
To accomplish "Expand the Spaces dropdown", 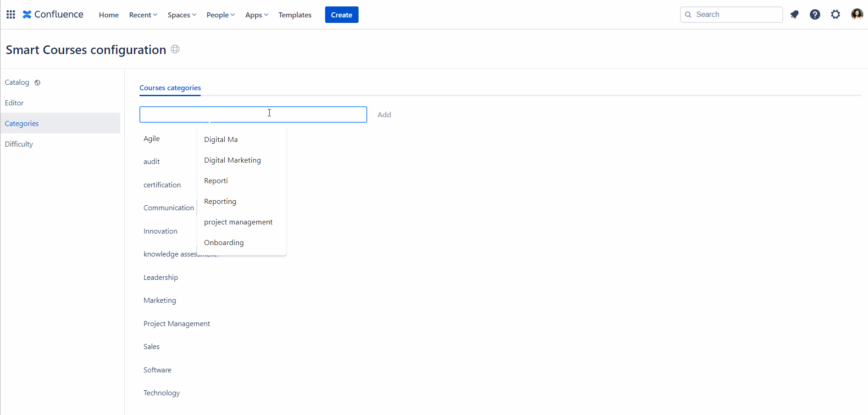I will [x=182, y=15].
